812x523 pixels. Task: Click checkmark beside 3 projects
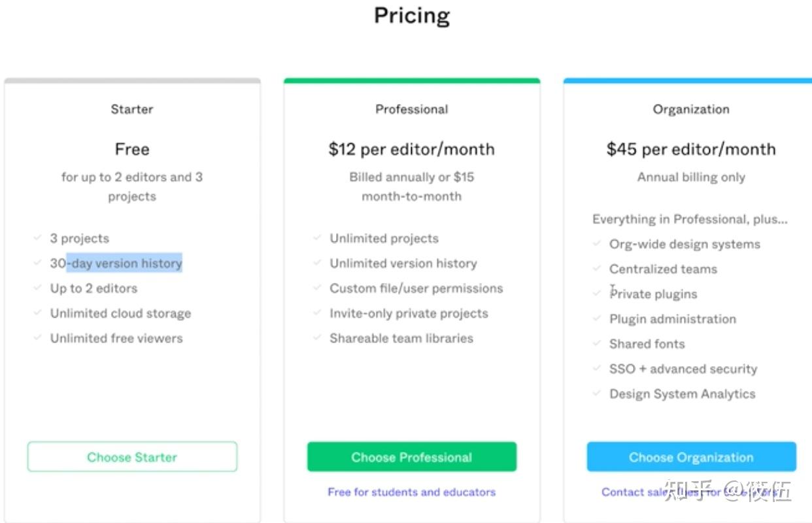point(37,239)
